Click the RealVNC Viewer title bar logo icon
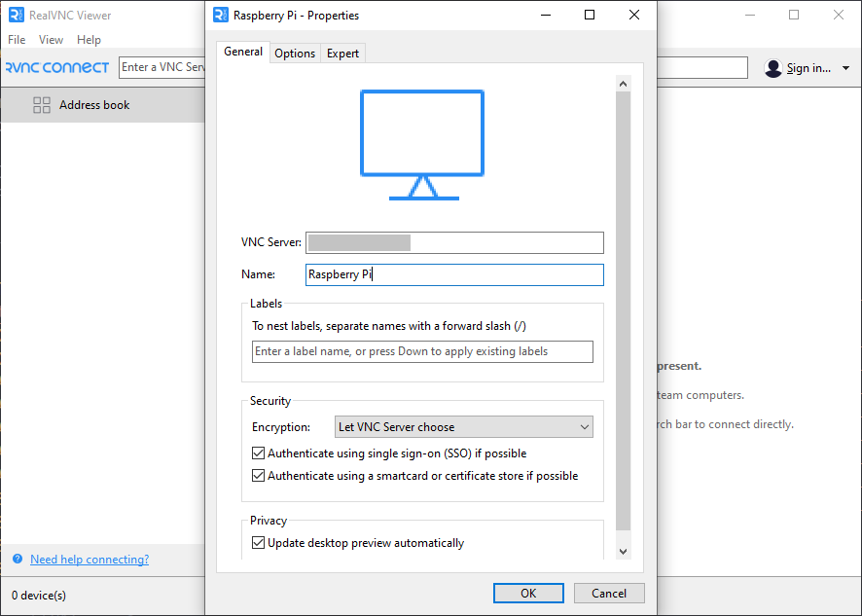The width and height of the screenshot is (862, 616). click(x=17, y=15)
